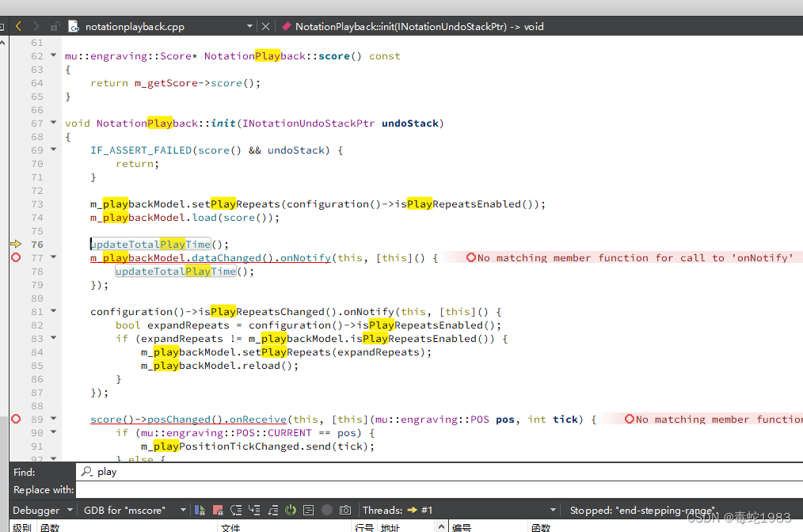Image resolution: width=803 pixels, height=532 pixels.
Task: Toggle the breakpoint marker on line 77
Action: click(16, 257)
